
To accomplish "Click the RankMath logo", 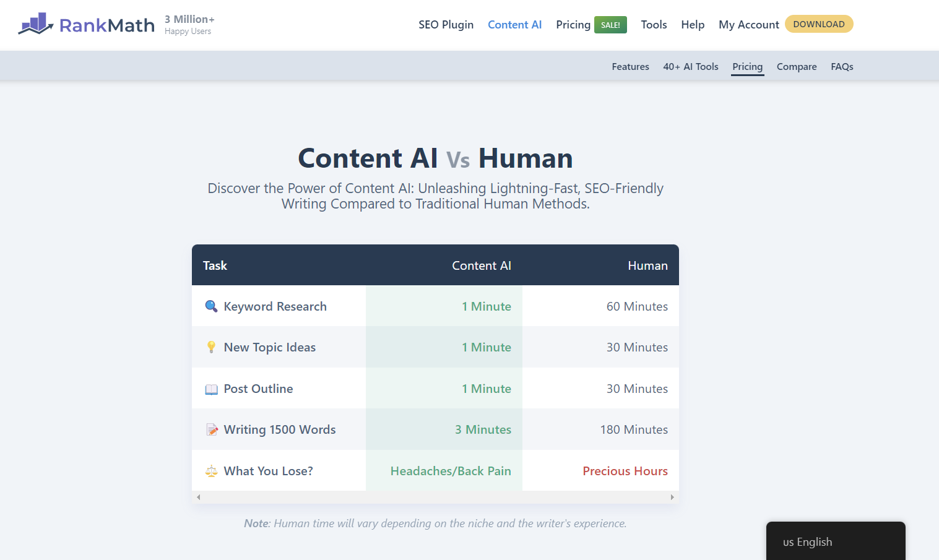I will (x=87, y=24).
